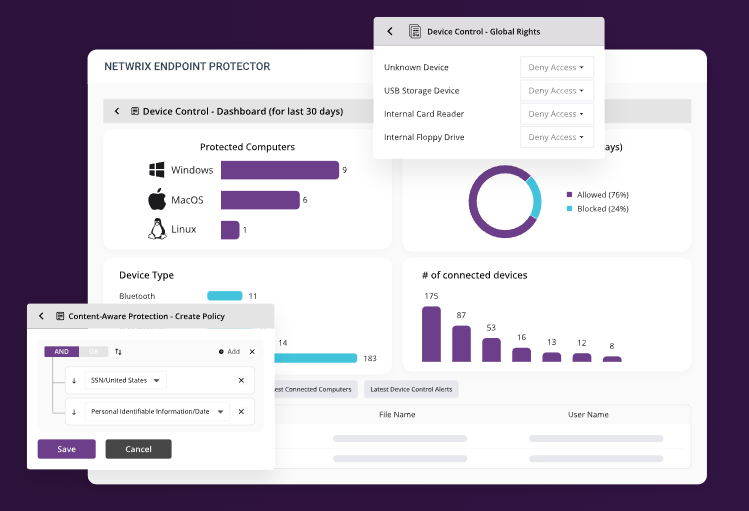Click back arrow in Create Policy panel

41,316
